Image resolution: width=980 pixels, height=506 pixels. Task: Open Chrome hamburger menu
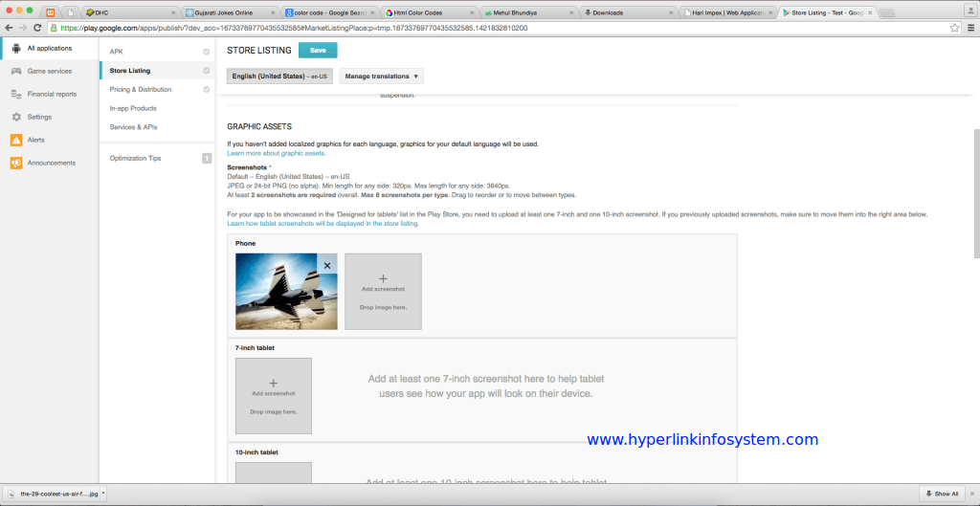coord(970,28)
